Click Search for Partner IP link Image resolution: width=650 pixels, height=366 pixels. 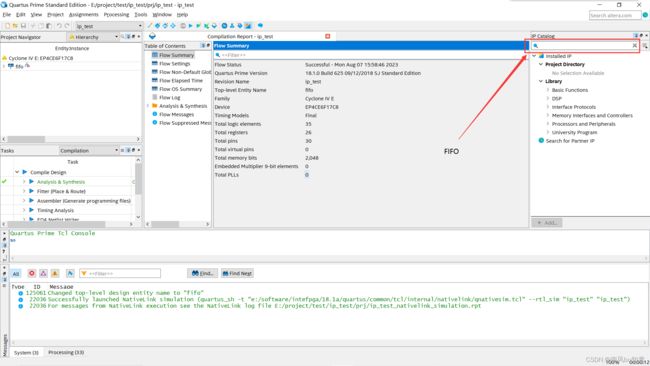(x=570, y=141)
